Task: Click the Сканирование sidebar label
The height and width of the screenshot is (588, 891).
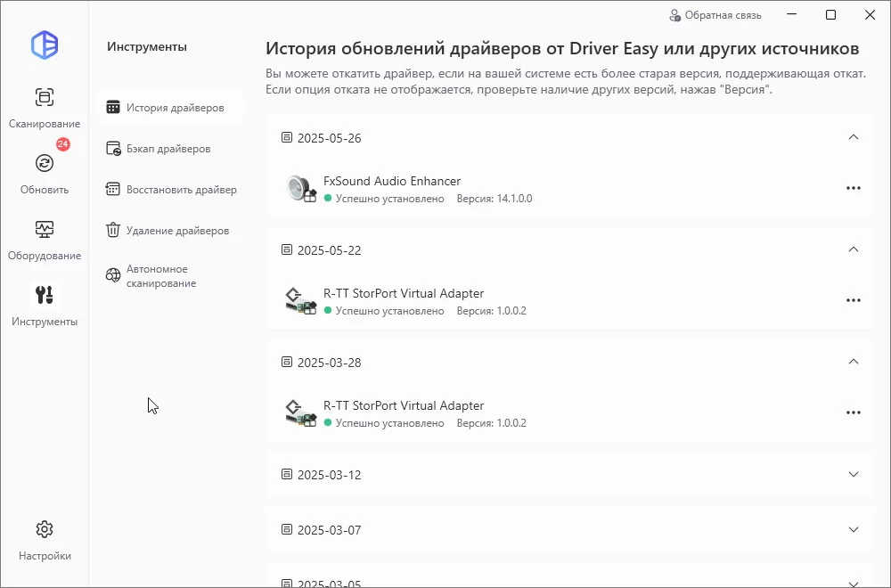Action: [45, 123]
